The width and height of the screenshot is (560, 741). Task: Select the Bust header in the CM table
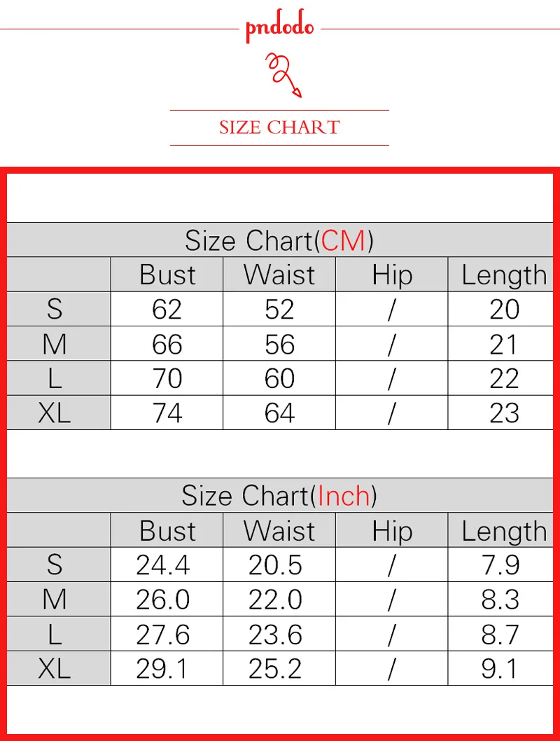click(x=167, y=275)
